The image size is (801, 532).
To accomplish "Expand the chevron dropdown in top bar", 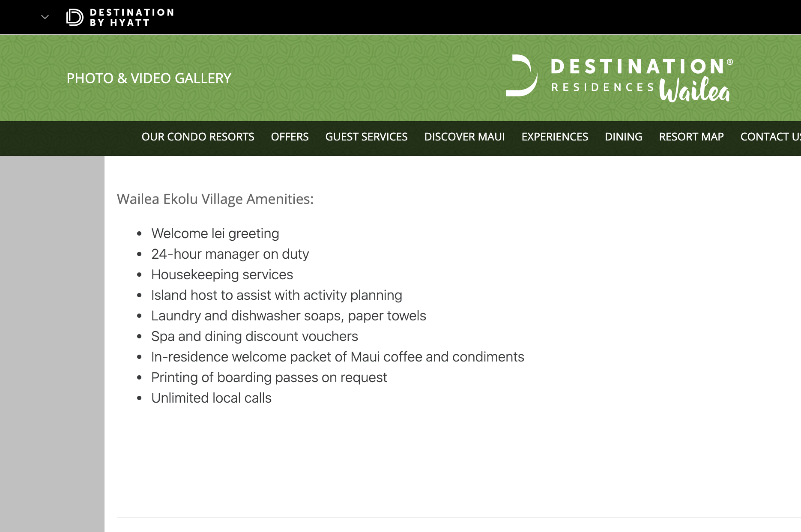I will 45,17.
